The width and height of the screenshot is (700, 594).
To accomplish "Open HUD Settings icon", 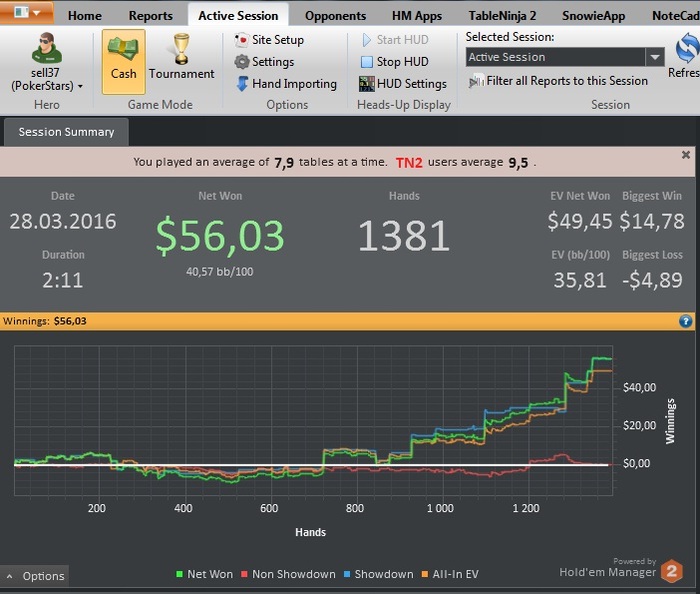I will tap(367, 83).
